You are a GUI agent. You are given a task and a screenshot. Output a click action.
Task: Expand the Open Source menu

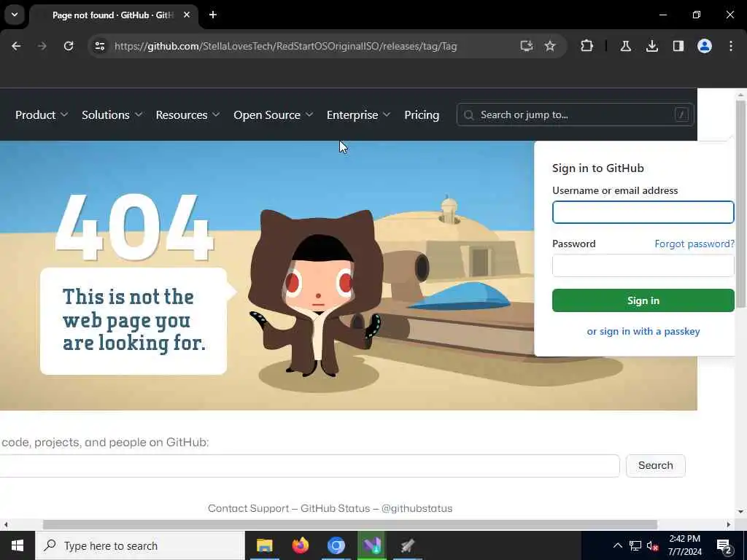coord(274,114)
